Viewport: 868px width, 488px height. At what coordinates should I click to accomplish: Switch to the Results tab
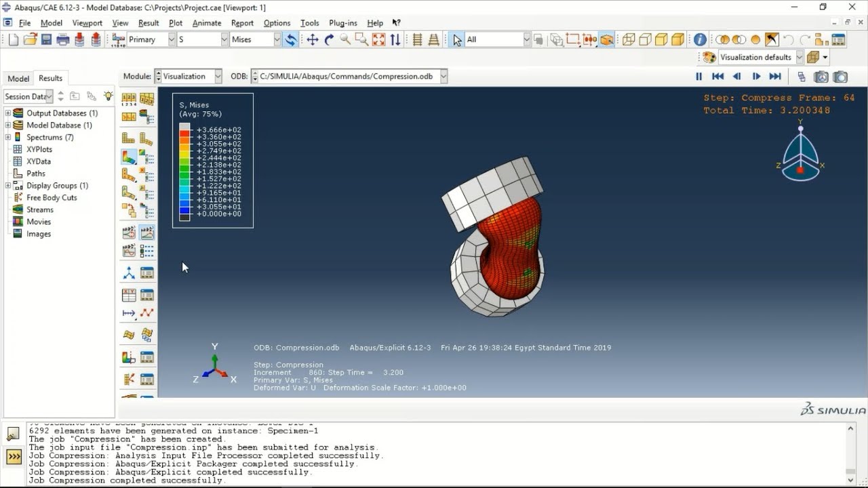coord(50,79)
